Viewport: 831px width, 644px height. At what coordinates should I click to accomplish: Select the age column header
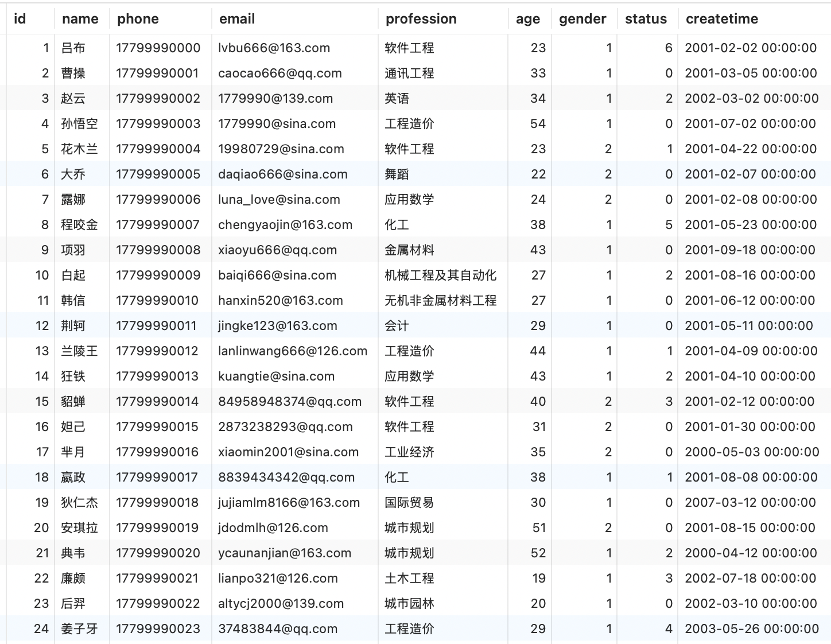tap(528, 19)
